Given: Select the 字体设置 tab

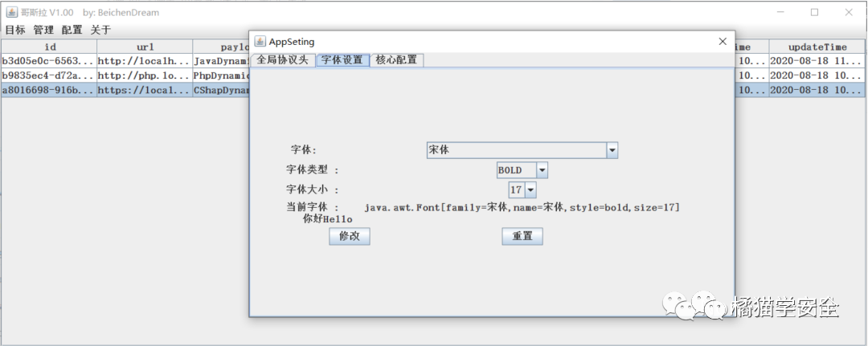Looking at the screenshot, I should pyautogui.click(x=342, y=60).
